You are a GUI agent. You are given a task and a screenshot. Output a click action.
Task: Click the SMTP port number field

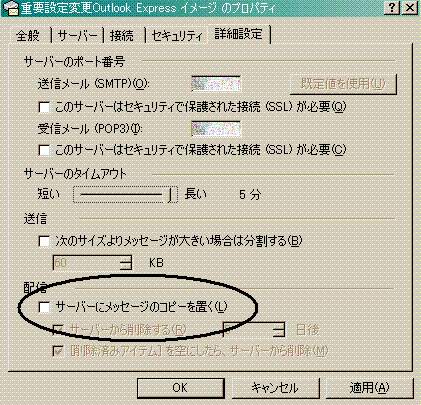click(x=216, y=84)
